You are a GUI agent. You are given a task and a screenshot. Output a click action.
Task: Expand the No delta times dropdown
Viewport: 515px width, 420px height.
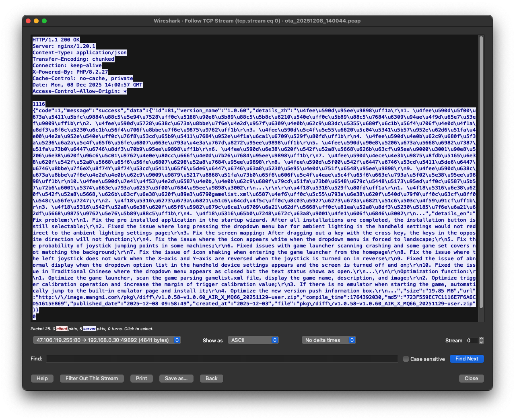click(x=328, y=340)
